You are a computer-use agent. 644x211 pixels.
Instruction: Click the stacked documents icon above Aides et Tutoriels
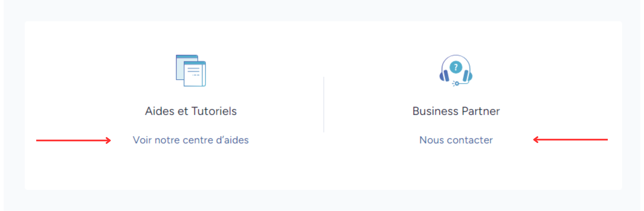tap(191, 70)
